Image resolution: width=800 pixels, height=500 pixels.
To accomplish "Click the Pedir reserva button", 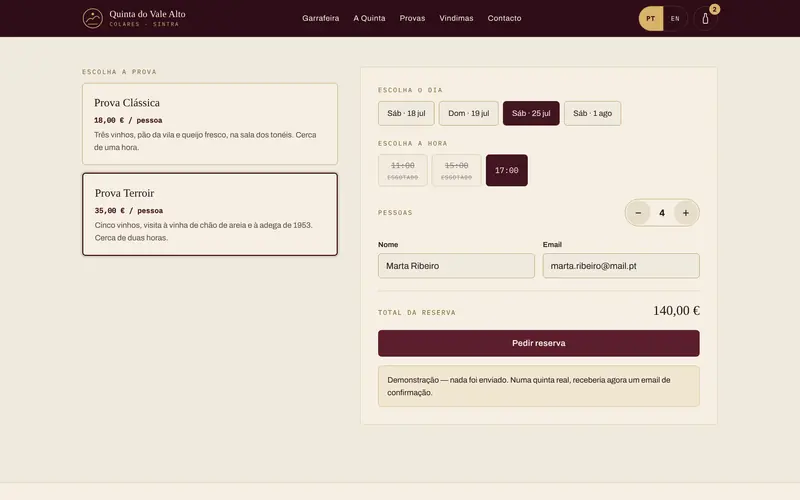I will point(539,343).
